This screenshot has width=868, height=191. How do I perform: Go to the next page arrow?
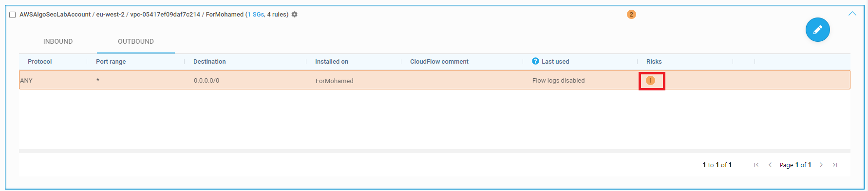[x=821, y=165]
